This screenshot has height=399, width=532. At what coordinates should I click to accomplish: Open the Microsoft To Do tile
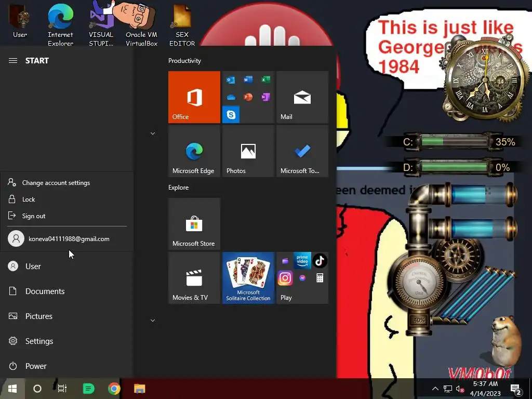[302, 151]
